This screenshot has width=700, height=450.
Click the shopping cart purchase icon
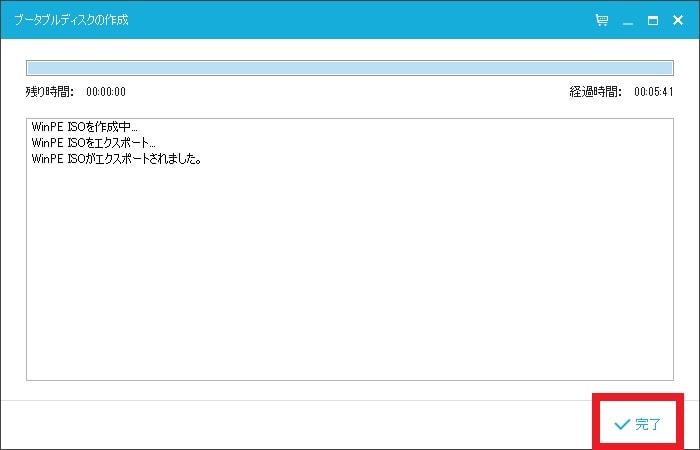(x=602, y=20)
